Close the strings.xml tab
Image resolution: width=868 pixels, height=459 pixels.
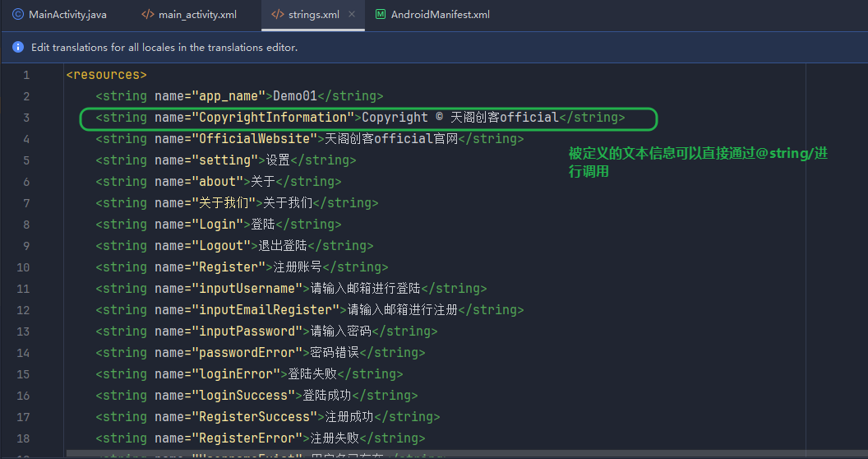click(352, 15)
